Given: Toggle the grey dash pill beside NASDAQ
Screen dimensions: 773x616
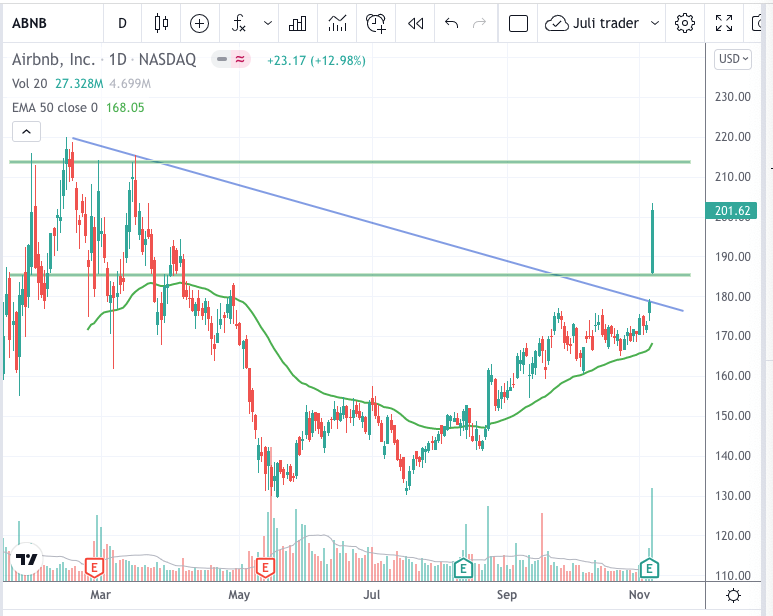Looking at the screenshot, I should pyautogui.click(x=222, y=60).
